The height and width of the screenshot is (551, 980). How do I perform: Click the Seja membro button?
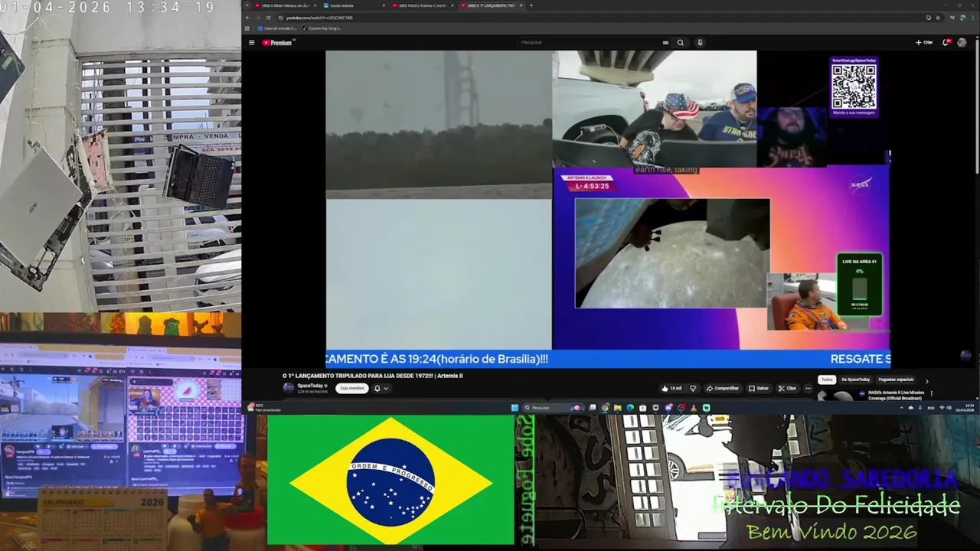(351, 388)
